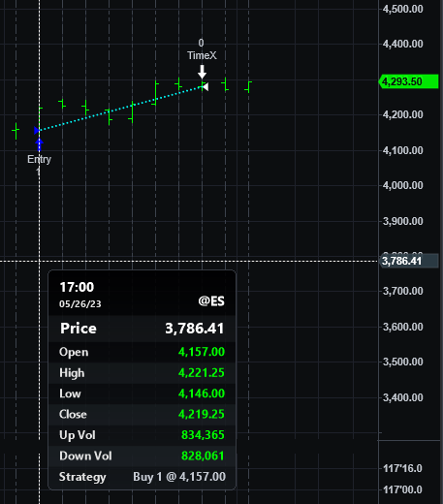This screenshot has width=443, height=504.
Task: Click the @ES symbol in tooltip
Action: tap(211, 301)
